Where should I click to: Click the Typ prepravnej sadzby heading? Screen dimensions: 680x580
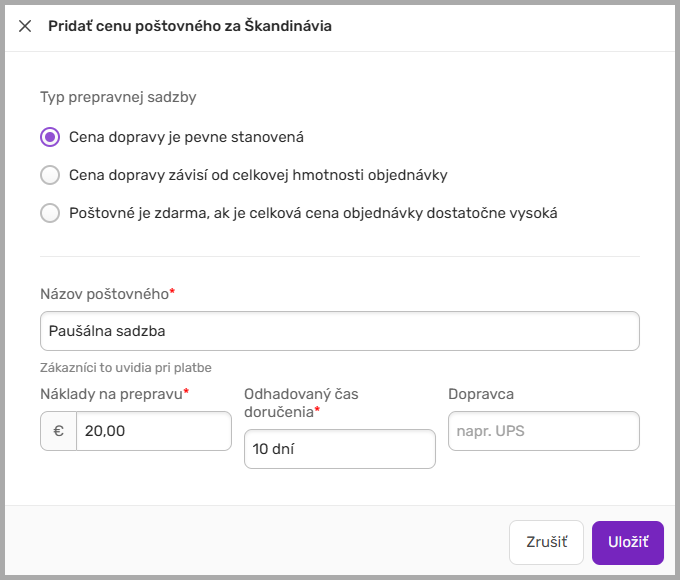[118, 98]
